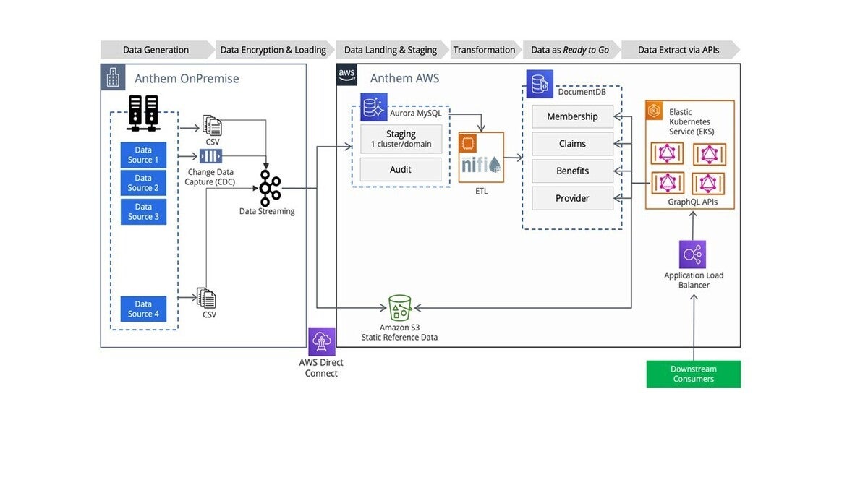Screen dimensions: 868x488
Task: Click the GraphQL APIs label
Action: point(693,202)
